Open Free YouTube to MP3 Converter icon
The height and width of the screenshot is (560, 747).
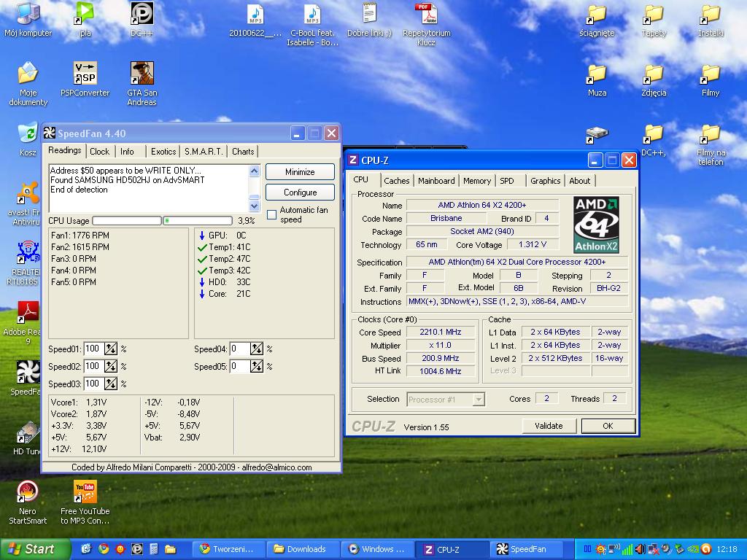[x=85, y=492]
